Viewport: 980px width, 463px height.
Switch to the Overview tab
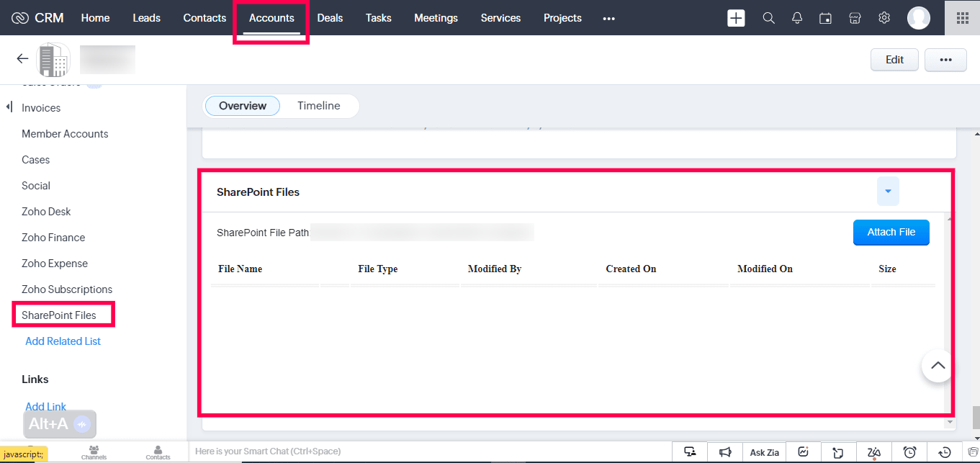pos(243,106)
